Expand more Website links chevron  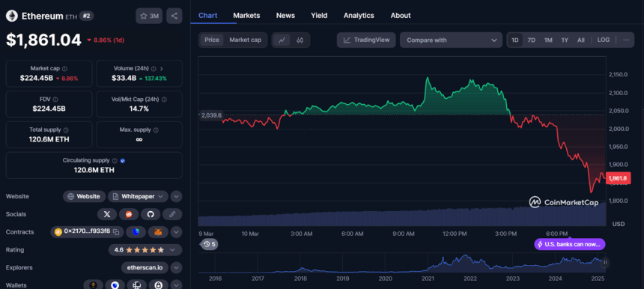click(x=176, y=196)
